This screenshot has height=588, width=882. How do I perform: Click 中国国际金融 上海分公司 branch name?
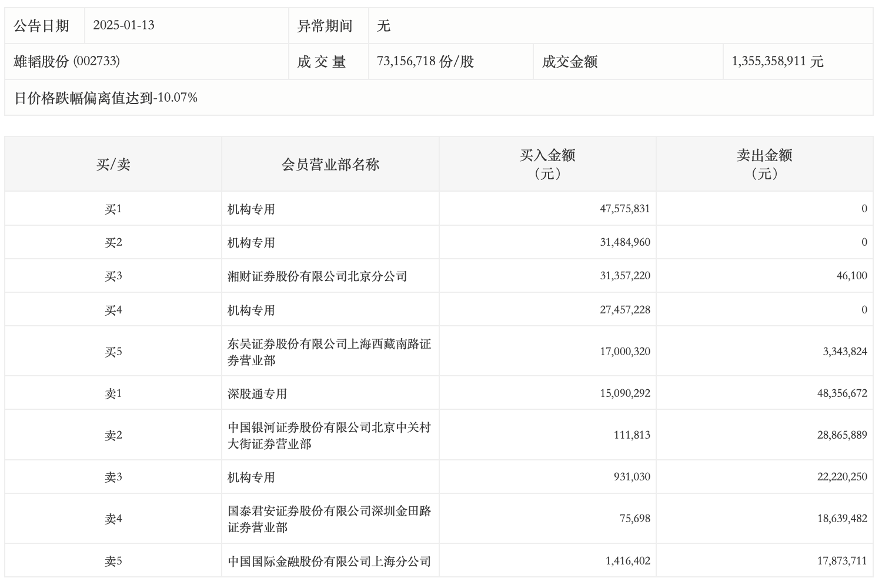[329, 561]
